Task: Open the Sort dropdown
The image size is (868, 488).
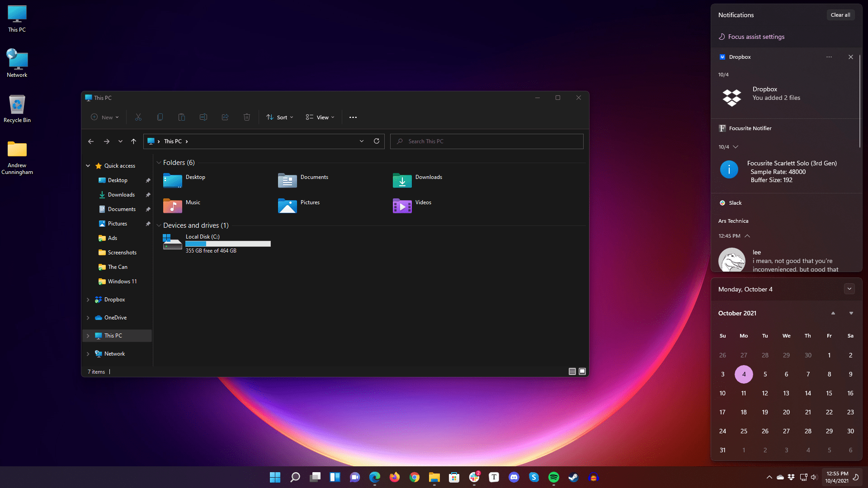Action: (x=279, y=117)
